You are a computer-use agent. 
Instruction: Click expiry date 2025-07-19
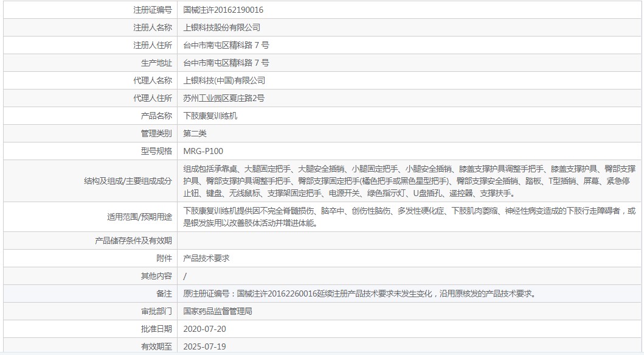coord(204,346)
